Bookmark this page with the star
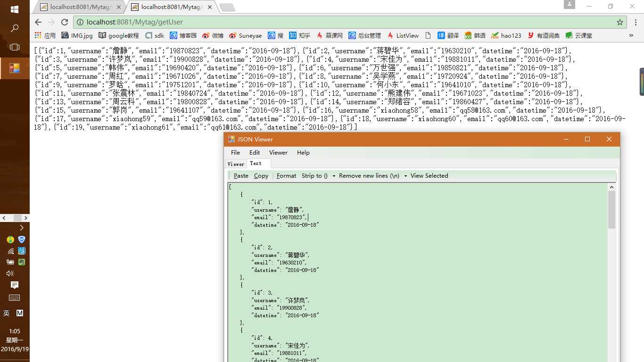 click(620, 22)
